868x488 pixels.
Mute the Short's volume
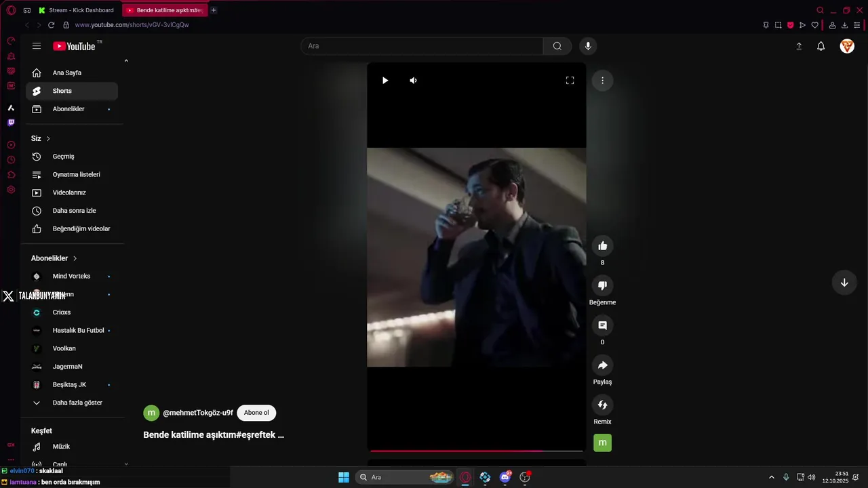coord(413,81)
